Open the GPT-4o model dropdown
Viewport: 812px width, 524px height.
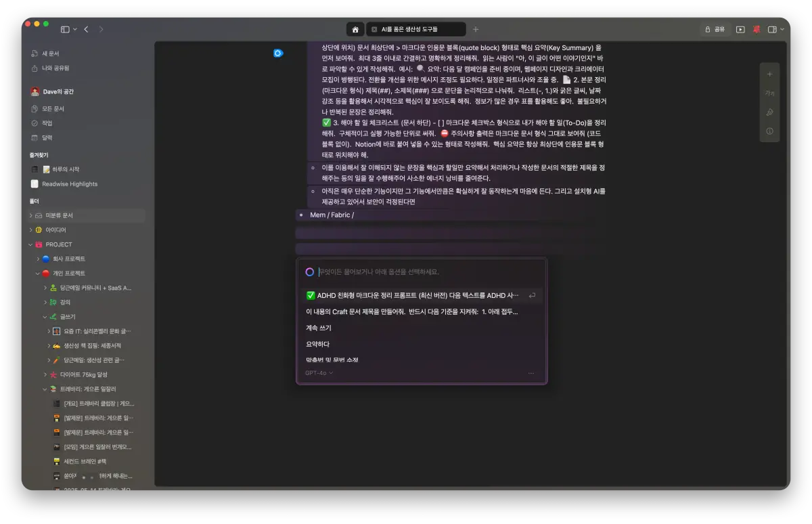click(x=319, y=373)
